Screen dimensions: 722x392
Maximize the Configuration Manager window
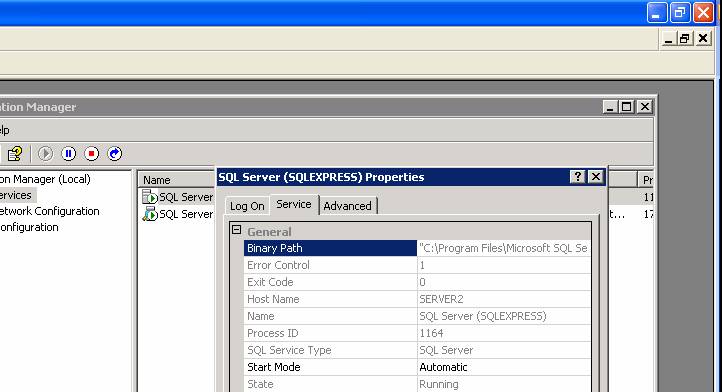626,107
